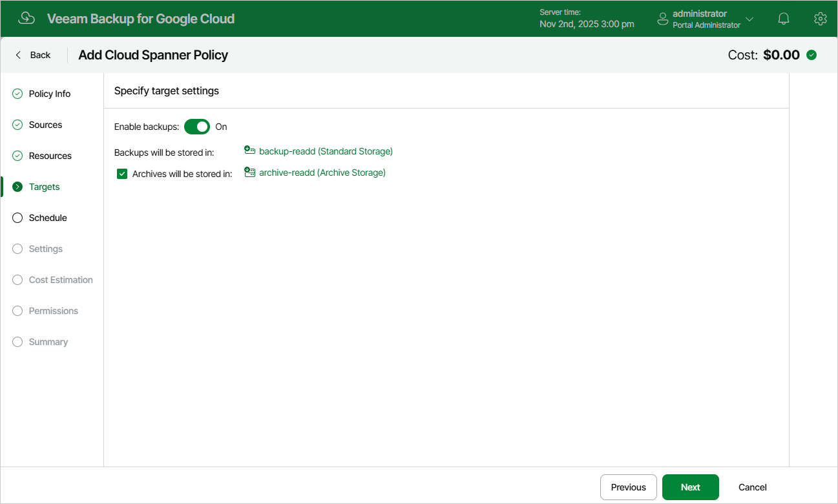Click the Cost: $0.00 value
838x504 pixels.
(x=764, y=55)
